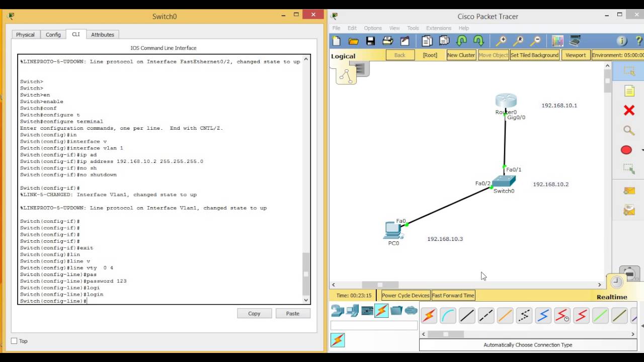Click the Add Simple PDU envelope

tap(629, 191)
